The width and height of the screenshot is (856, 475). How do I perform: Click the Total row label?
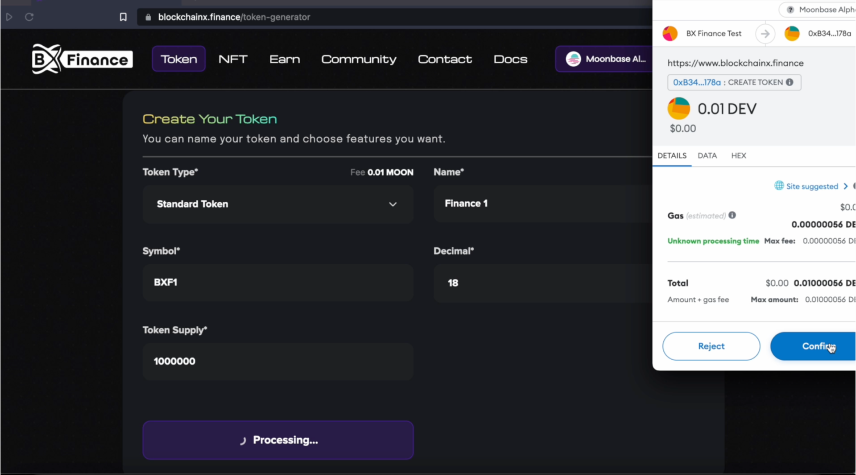(677, 283)
